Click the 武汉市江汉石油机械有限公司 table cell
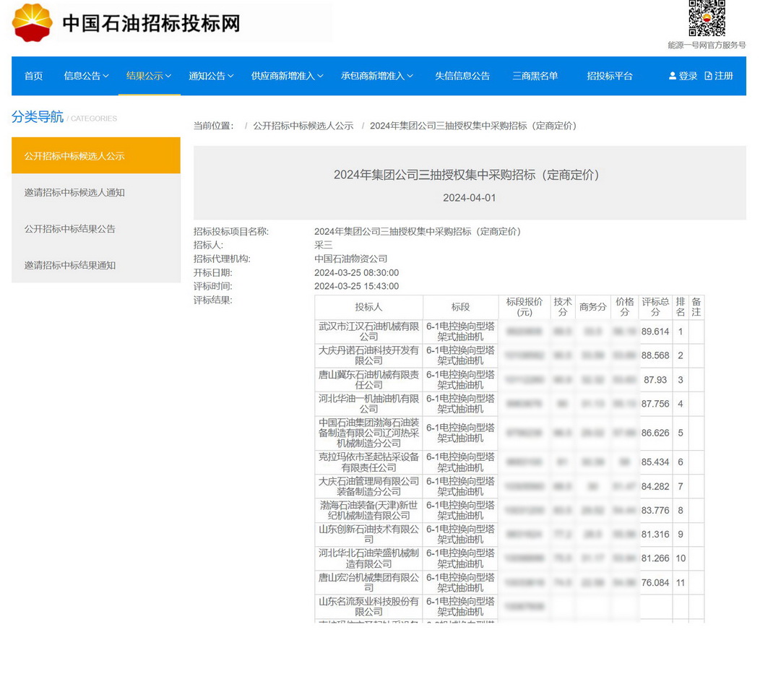 tap(368, 332)
